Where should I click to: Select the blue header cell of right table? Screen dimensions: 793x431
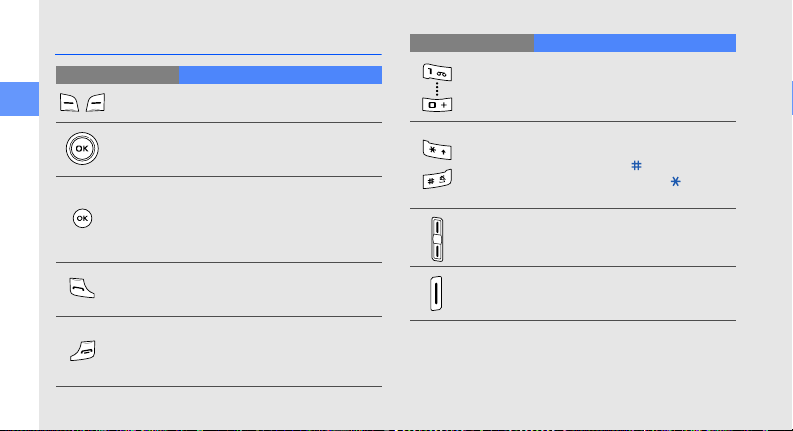click(635, 43)
